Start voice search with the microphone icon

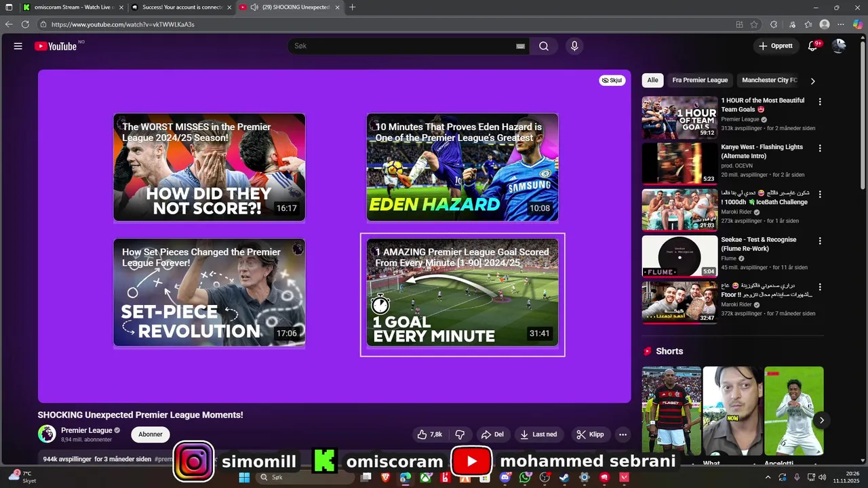pyautogui.click(x=574, y=46)
